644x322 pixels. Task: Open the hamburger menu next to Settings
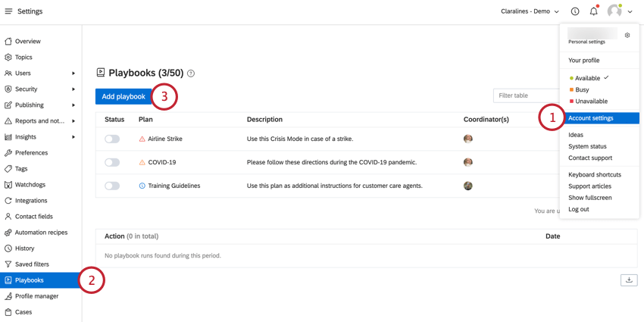[8, 11]
